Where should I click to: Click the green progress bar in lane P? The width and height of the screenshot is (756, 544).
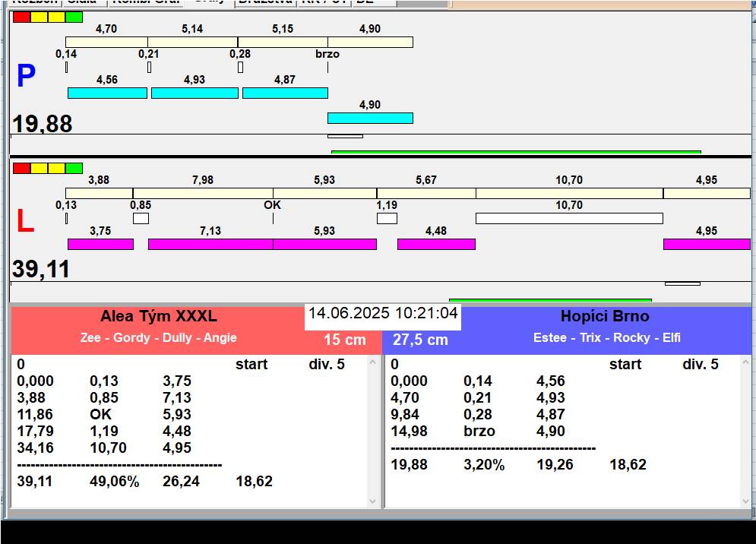click(x=516, y=152)
